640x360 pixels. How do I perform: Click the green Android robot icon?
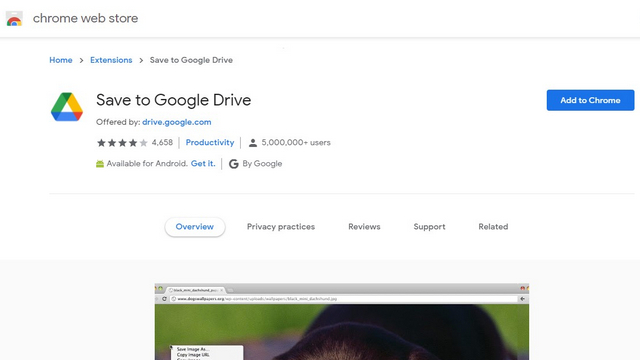pos(100,164)
